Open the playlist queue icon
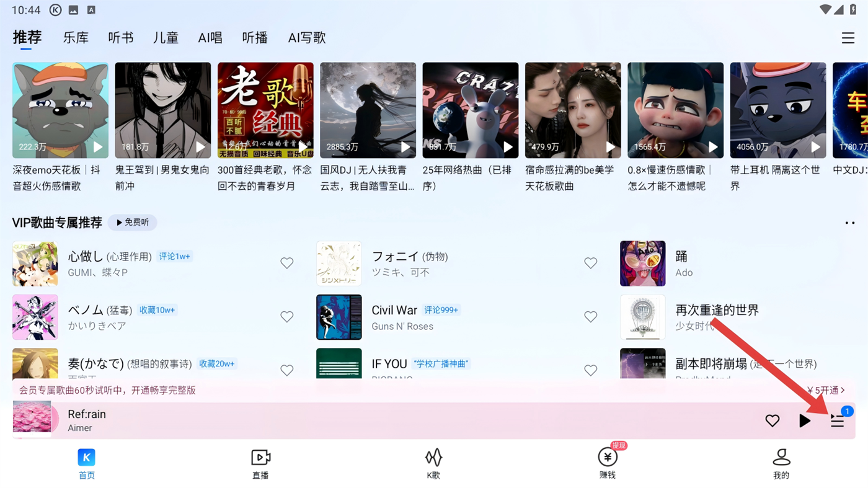Image resolution: width=868 pixels, height=488 pixels. [x=837, y=421]
